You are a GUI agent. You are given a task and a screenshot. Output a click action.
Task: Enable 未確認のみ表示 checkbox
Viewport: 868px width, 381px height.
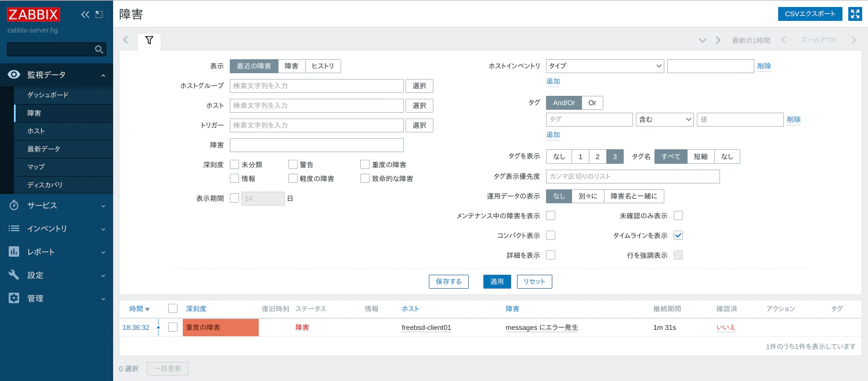click(x=678, y=215)
